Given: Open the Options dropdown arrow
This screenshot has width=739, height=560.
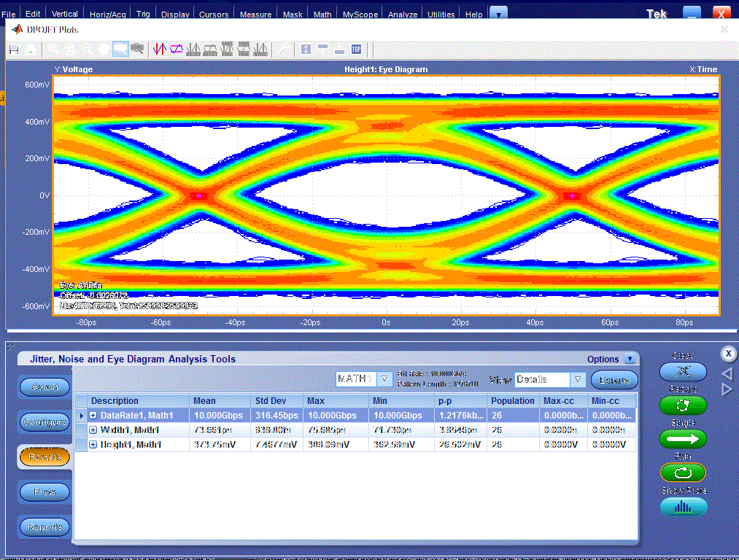Looking at the screenshot, I should 630,359.
